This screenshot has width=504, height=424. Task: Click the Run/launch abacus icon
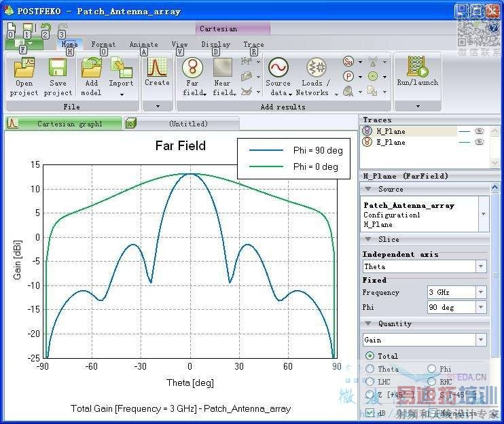417,67
